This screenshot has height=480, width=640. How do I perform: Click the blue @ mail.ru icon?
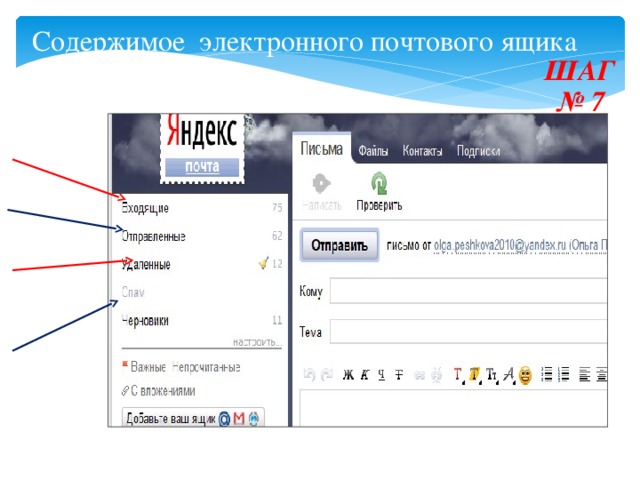[224, 419]
